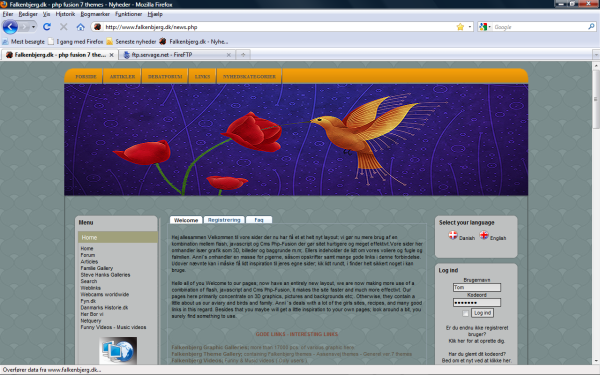Click the site favicon in the address bar
The width and height of the screenshot is (600, 375).
pyautogui.click(x=97, y=27)
